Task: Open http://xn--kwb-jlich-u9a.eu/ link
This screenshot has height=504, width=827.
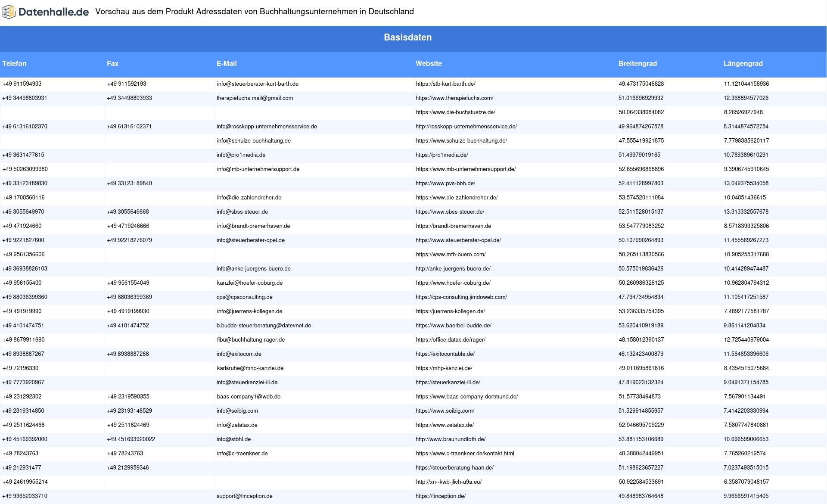Action: (448, 482)
